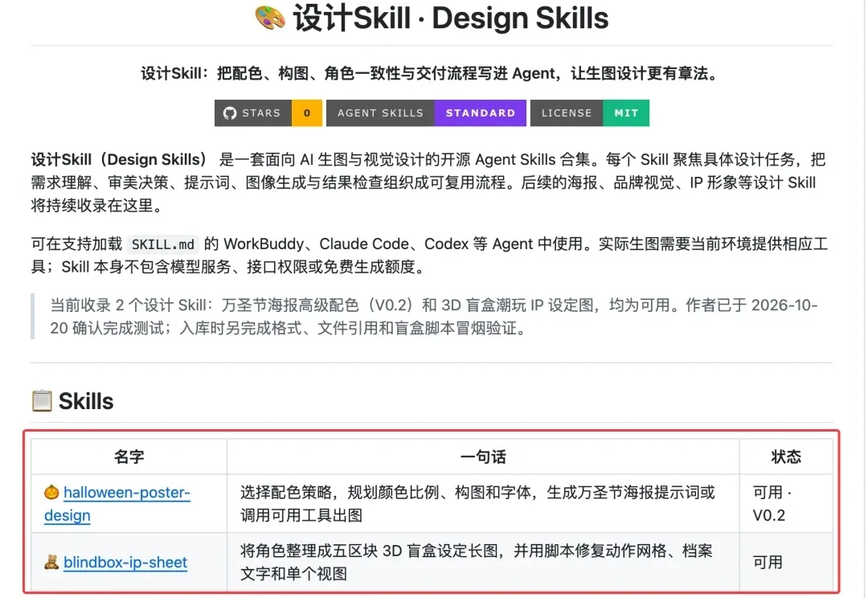The width and height of the screenshot is (868, 598).
Task: Click the pumpkin icon beside halloween-poster-design
Action: click(51, 492)
